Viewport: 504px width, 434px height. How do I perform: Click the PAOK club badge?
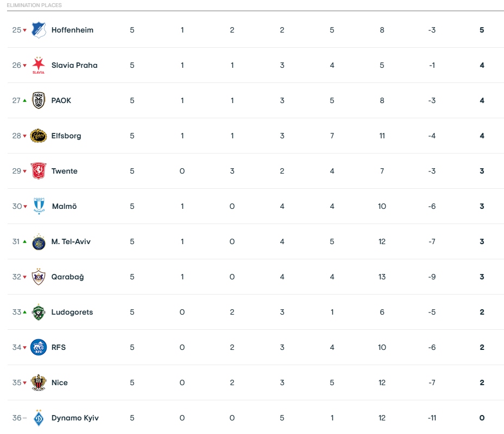39,100
